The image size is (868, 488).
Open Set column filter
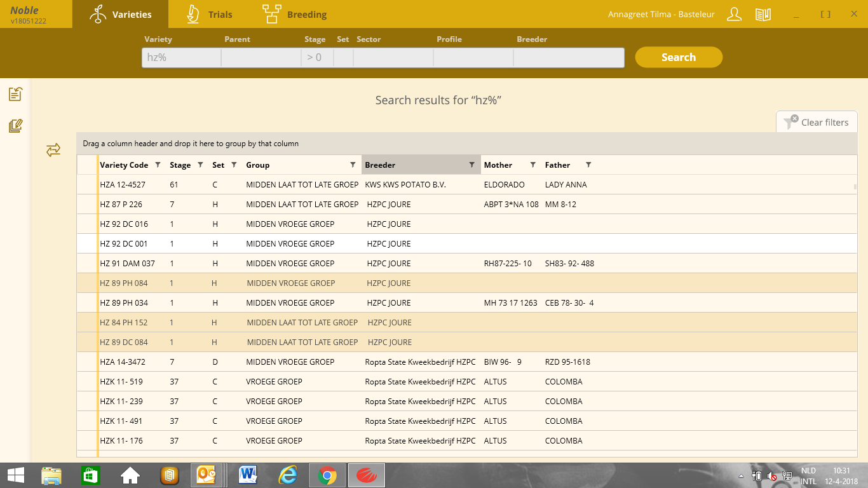pyautogui.click(x=233, y=165)
